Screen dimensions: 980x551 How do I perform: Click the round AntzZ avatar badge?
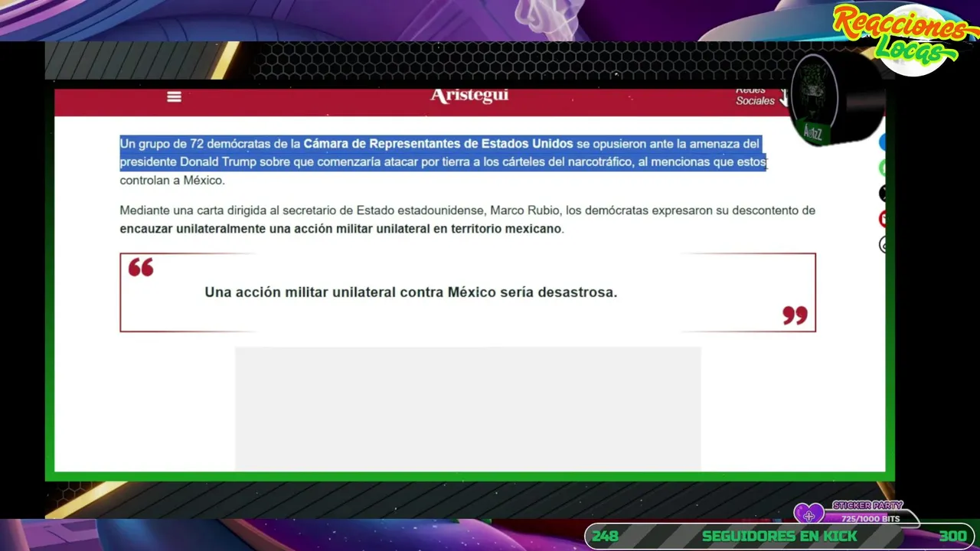[814, 99]
